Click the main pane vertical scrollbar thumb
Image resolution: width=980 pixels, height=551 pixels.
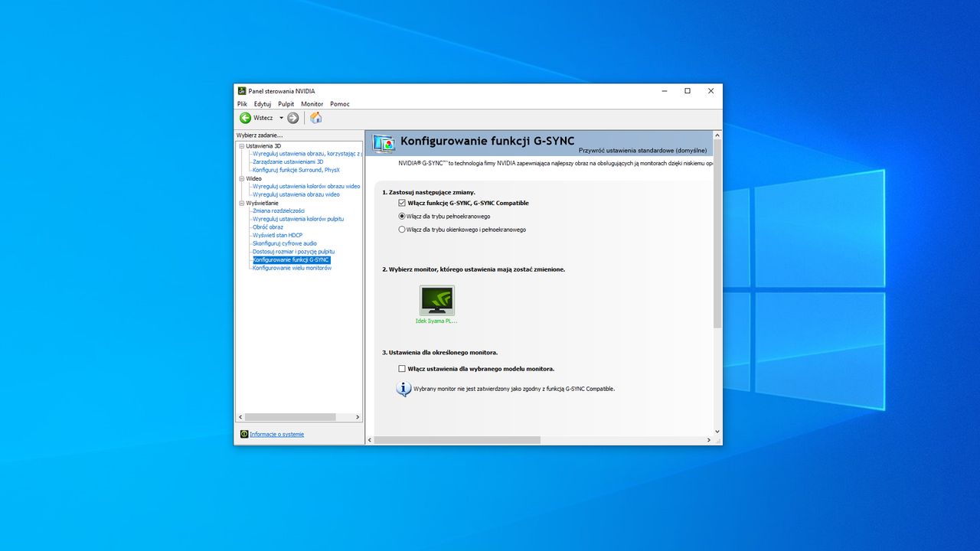point(717,233)
